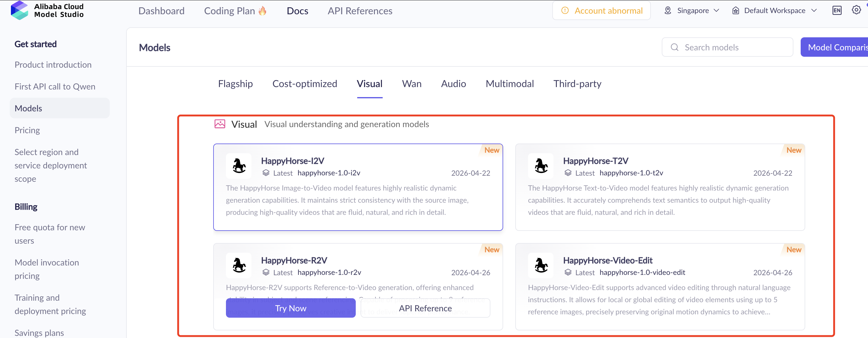Switch to the Cost-optimized tab
The image size is (868, 338).
[304, 83]
